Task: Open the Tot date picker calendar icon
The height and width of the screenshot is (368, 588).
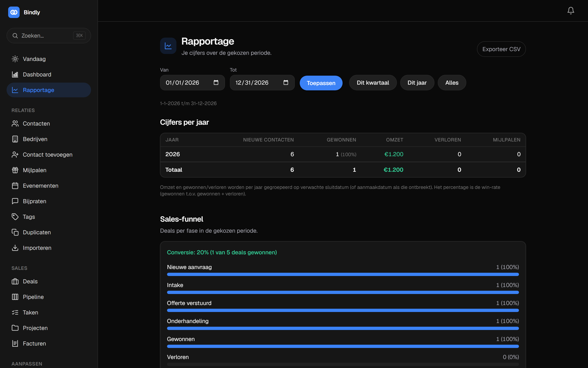Action: point(286,83)
